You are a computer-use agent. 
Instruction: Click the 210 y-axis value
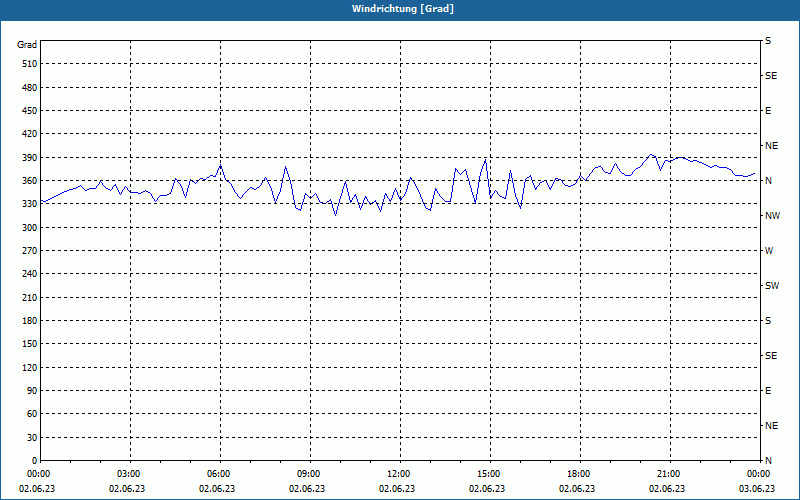[x=29, y=297]
